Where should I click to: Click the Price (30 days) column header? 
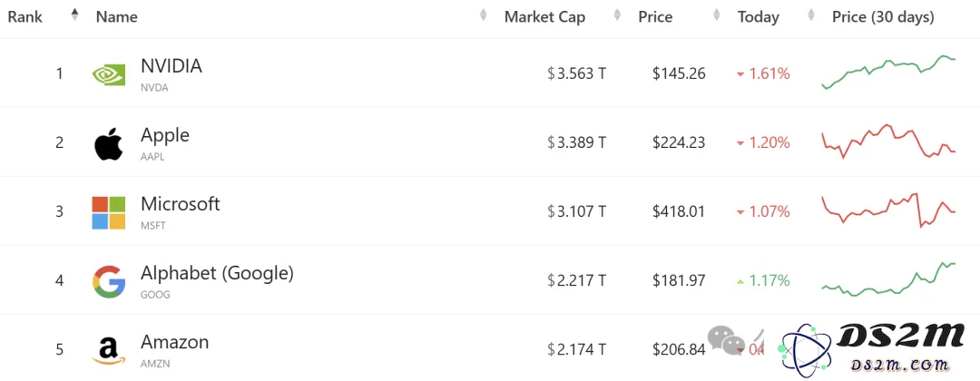click(883, 17)
